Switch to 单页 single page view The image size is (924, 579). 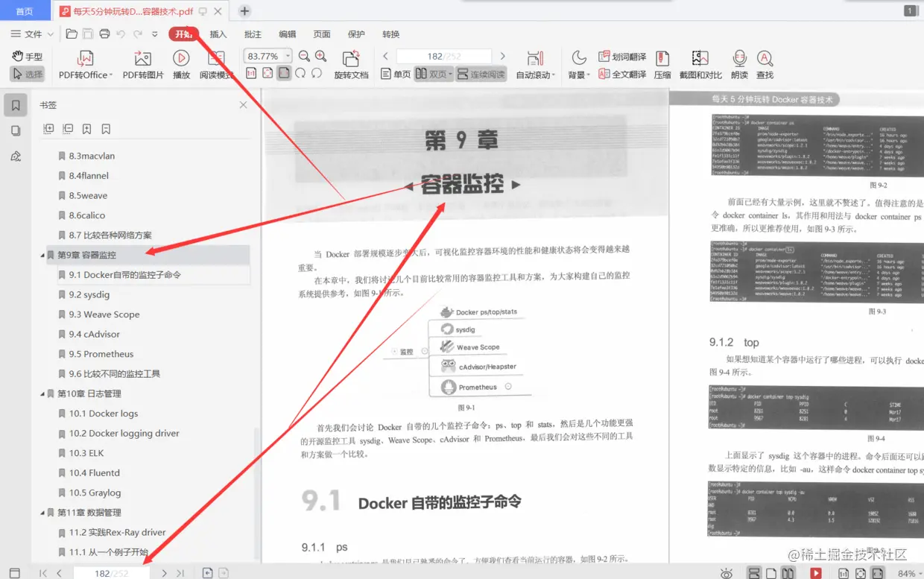[x=396, y=75]
